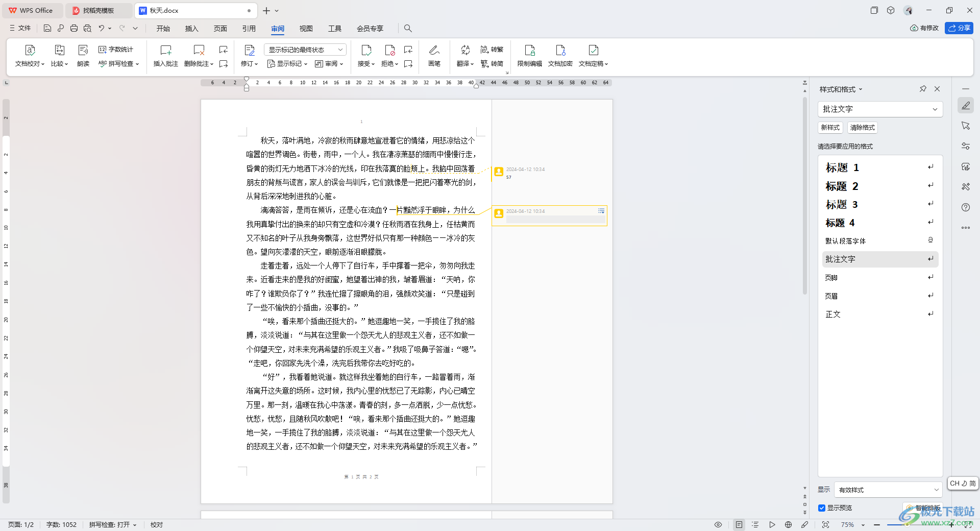Click 删除批注 delete comment icon
980x531 pixels.
pyautogui.click(x=199, y=50)
